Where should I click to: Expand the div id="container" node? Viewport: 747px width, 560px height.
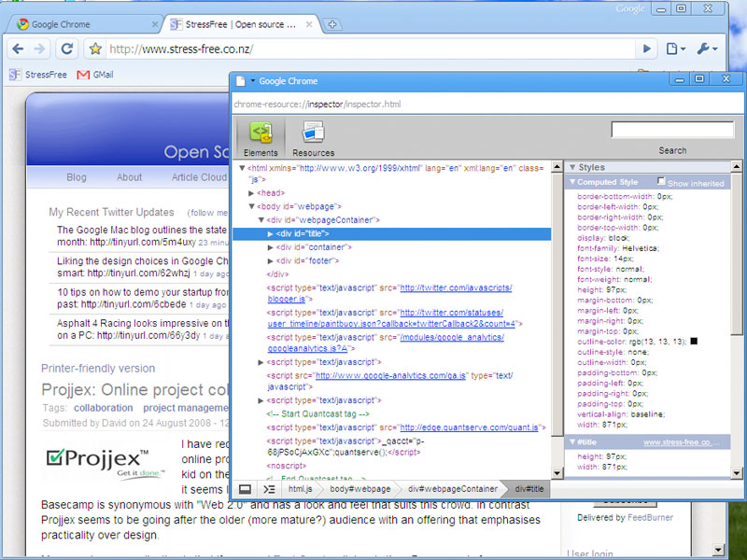click(x=270, y=247)
